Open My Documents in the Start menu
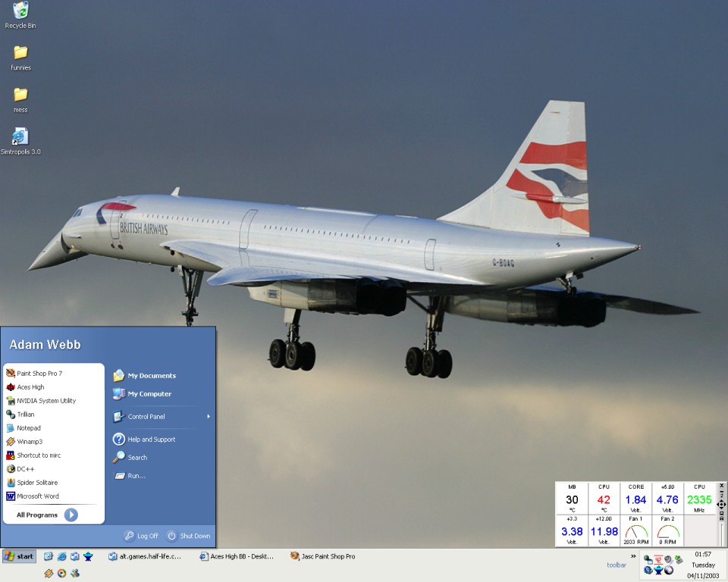 [x=161, y=375]
